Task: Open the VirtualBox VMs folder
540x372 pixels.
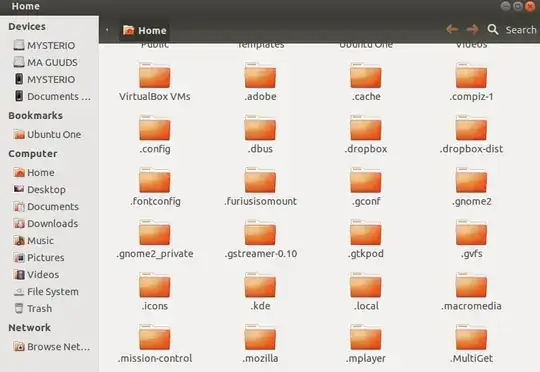Action: coord(155,82)
